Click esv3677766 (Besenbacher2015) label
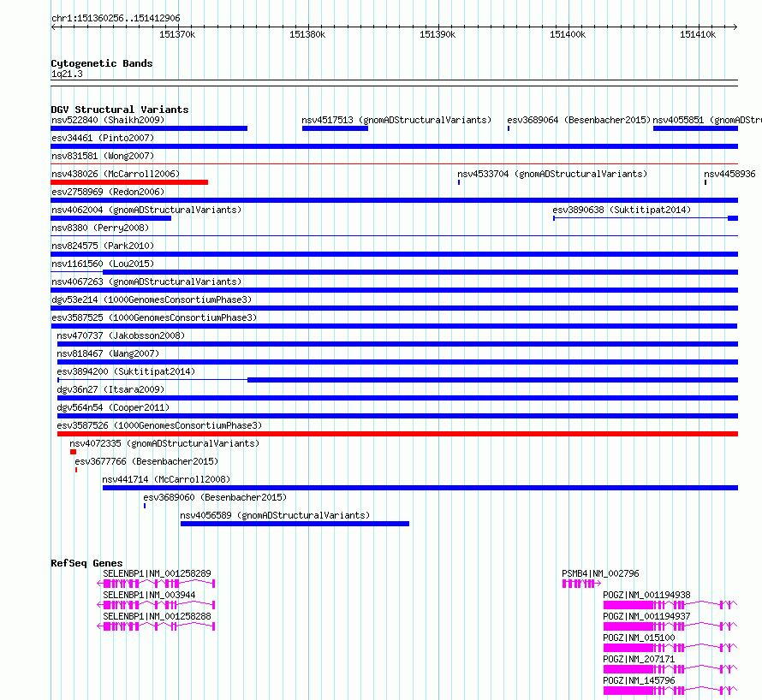 pyautogui.click(x=146, y=461)
